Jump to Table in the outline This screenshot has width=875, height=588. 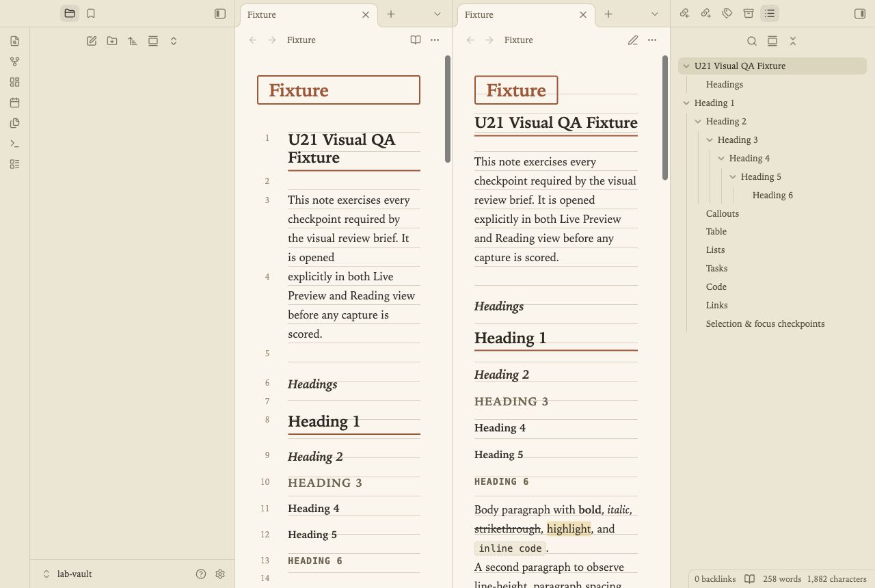click(x=716, y=232)
